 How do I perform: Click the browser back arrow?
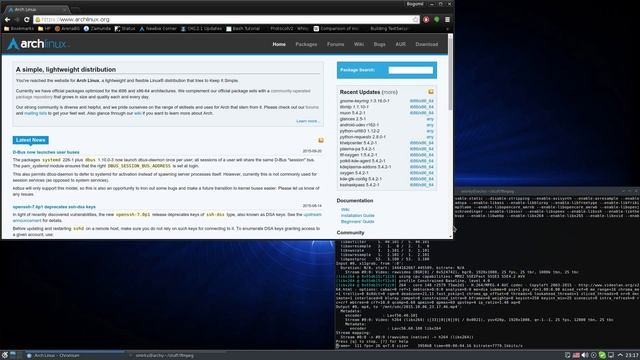coord(7,19)
